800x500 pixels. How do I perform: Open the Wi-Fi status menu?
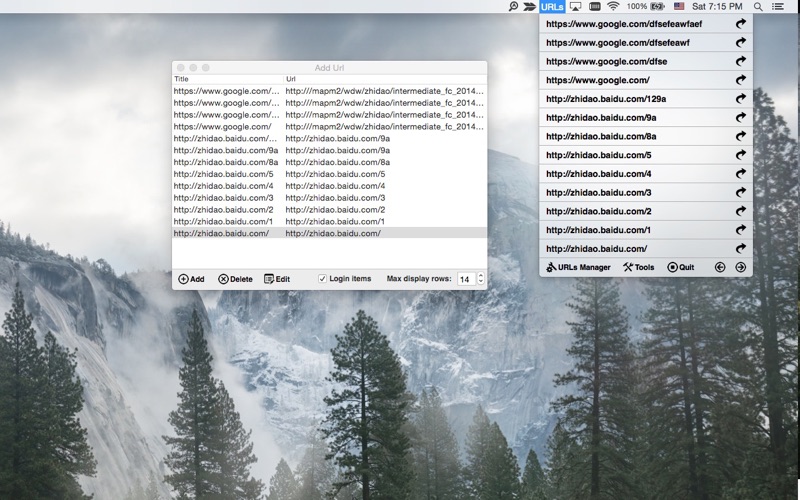(613, 6)
